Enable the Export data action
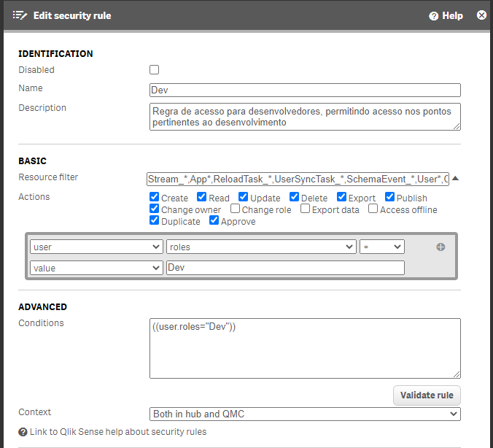This screenshot has width=493, height=448. [306, 209]
